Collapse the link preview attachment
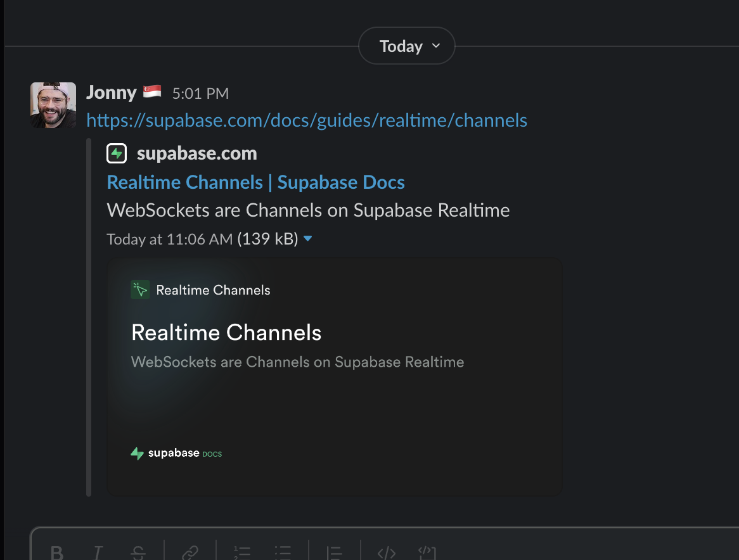This screenshot has width=739, height=560. pos(307,239)
